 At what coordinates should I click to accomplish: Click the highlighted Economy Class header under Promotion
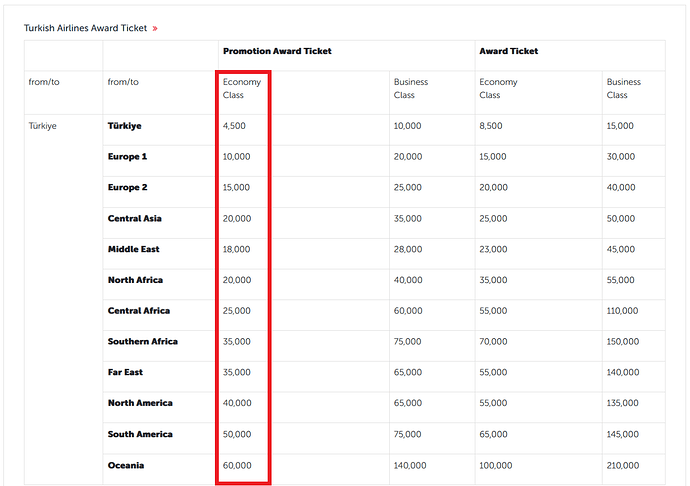pyautogui.click(x=241, y=88)
